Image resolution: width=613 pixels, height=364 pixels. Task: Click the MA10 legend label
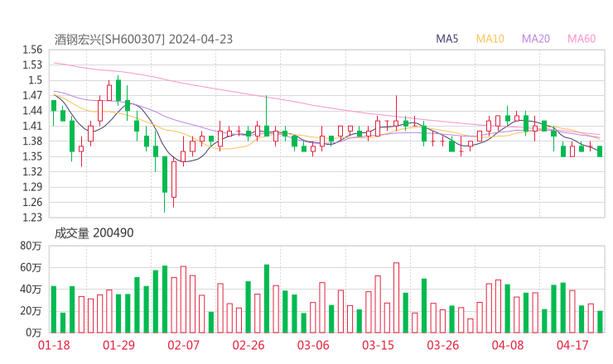pyautogui.click(x=490, y=39)
